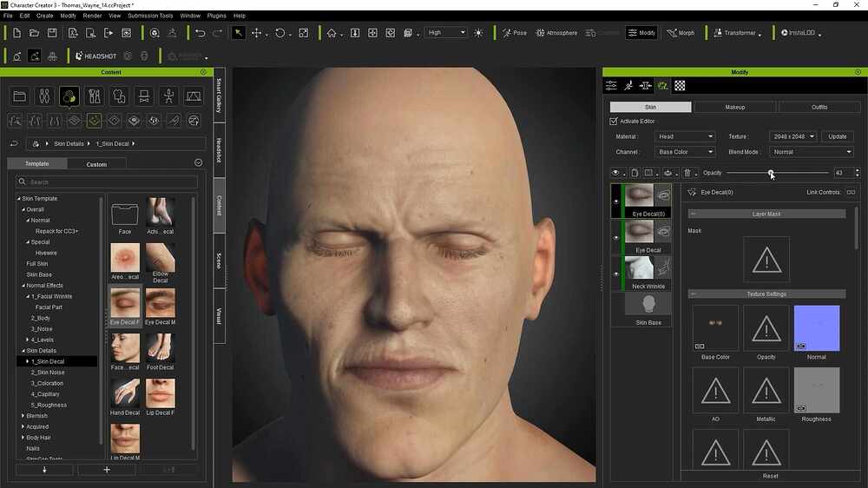This screenshot has width=868, height=488.
Task: Click the New Project icon
Action: pyautogui.click(x=16, y=33)
